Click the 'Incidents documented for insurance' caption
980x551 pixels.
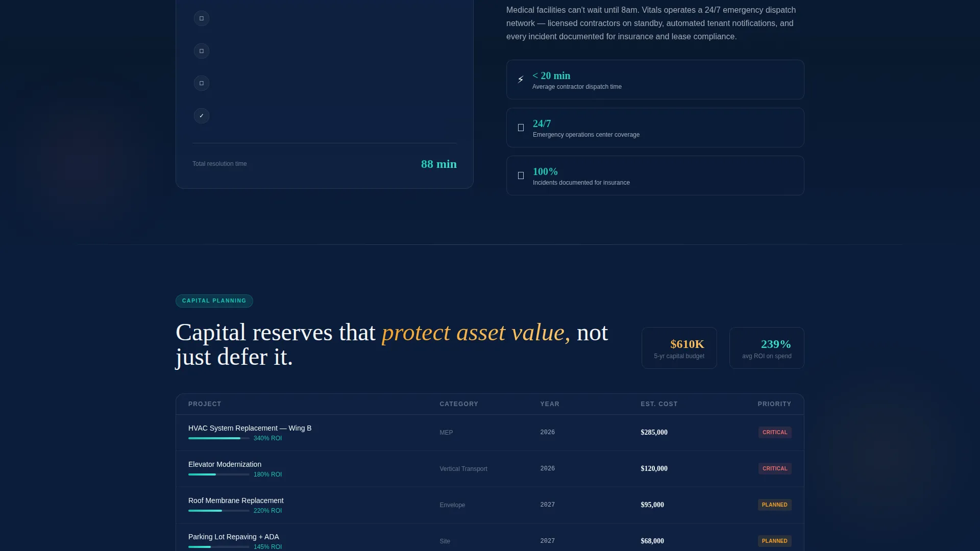[581, 183]
